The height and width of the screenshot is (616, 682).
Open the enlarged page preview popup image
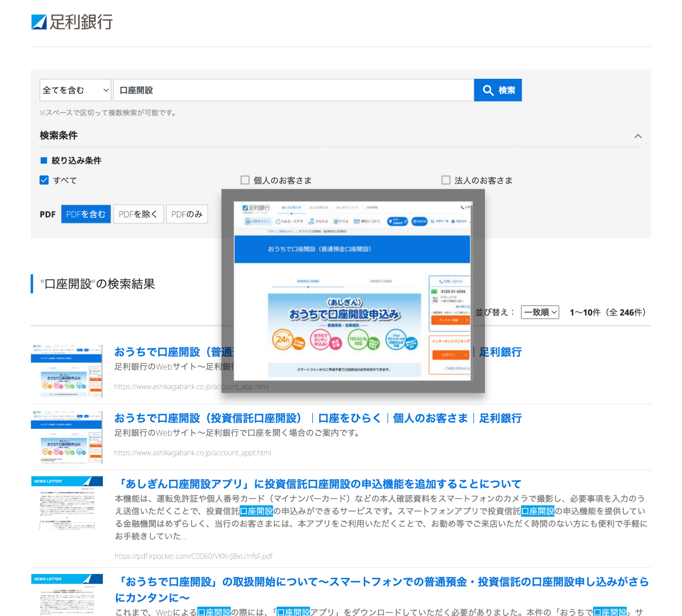[x=353, y=291]
